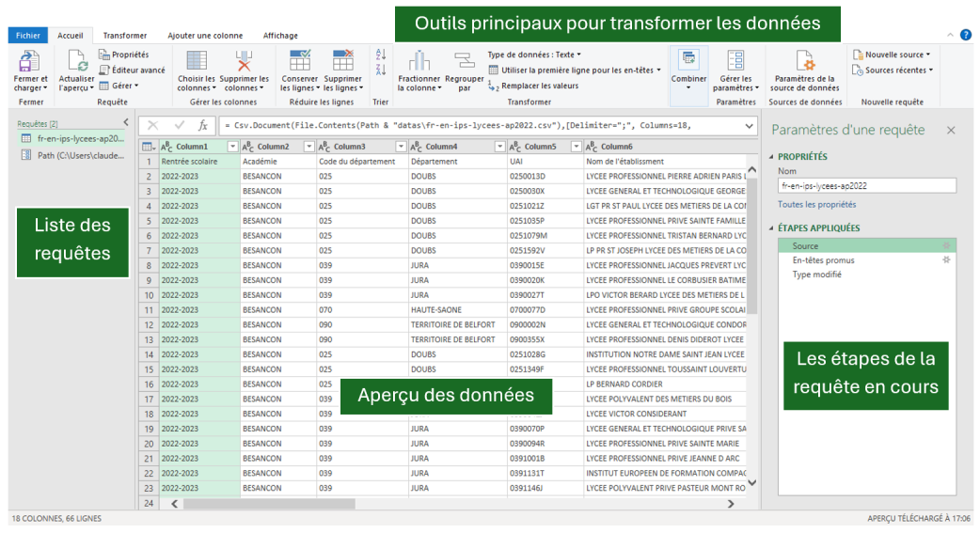
Task: Click the UAI cell 0250013D
Action: tap(545, 176)
